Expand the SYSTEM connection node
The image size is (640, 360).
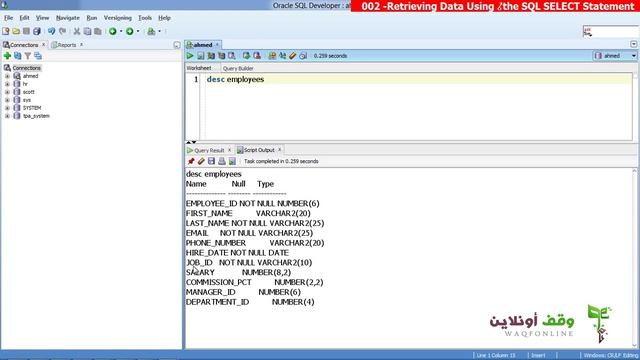click(7, 108)
